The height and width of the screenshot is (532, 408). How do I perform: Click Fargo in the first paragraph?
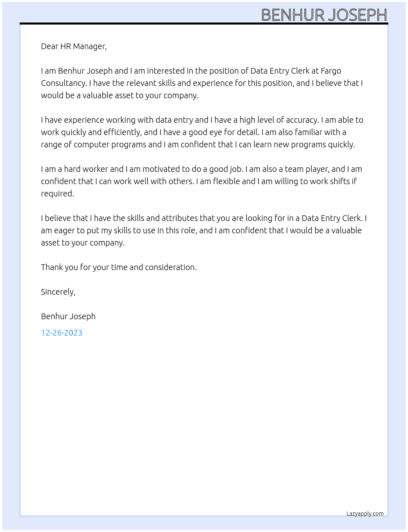point(331,71)
